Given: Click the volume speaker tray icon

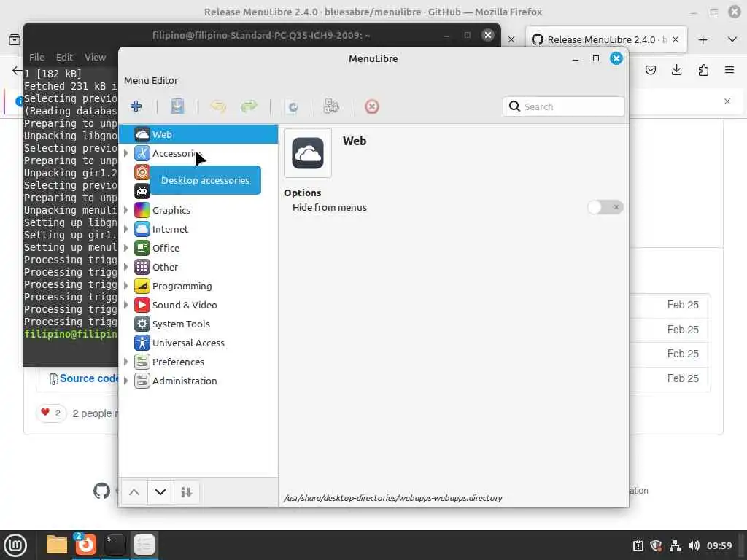Looking at the screenshot, I should click(x=694, y=545).
